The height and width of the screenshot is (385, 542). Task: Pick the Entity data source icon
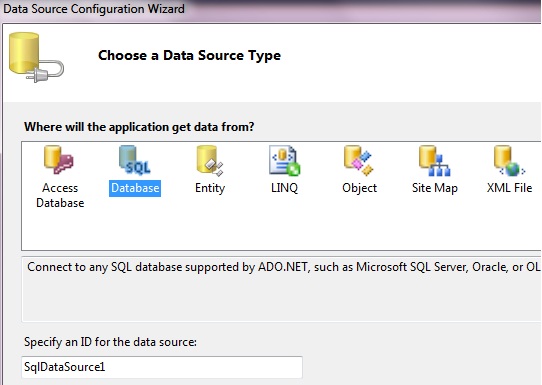click(210, 160)
